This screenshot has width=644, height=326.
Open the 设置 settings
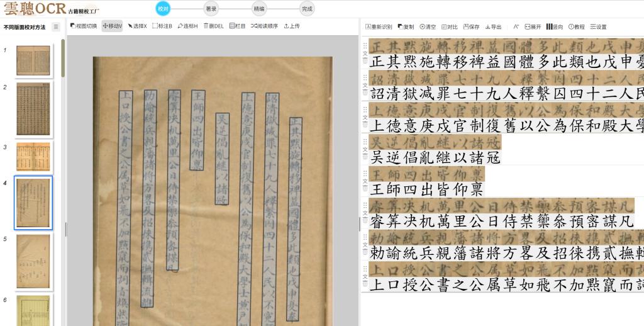point(599,26)
